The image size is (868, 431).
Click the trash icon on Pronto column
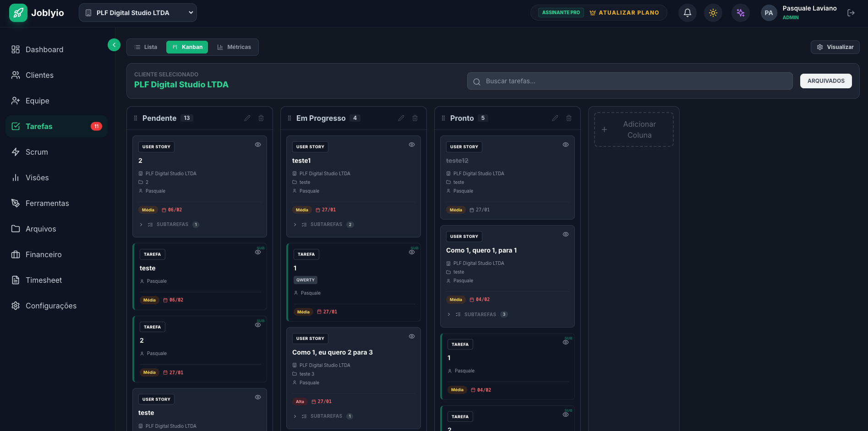pos(569,118)
